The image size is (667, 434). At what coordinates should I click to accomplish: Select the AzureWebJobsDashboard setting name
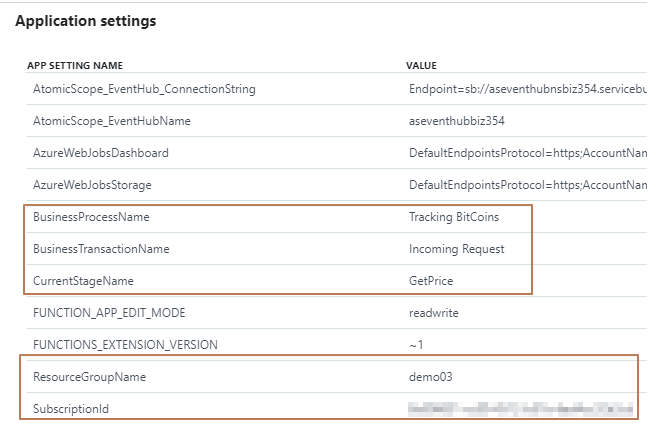click(x=101, y=153)
